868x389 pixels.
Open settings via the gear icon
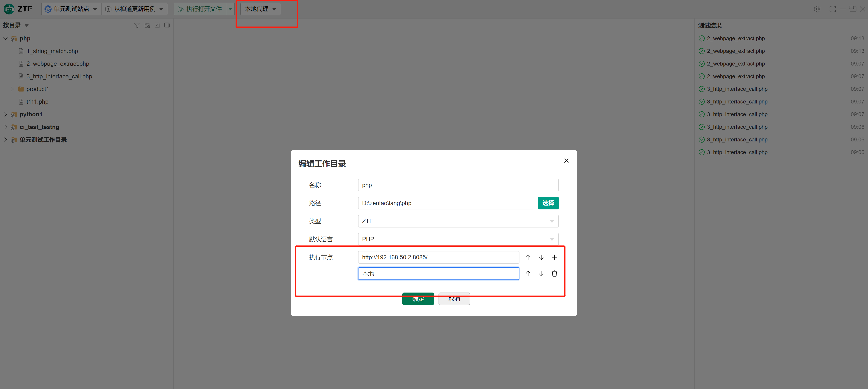pos(817,9)
